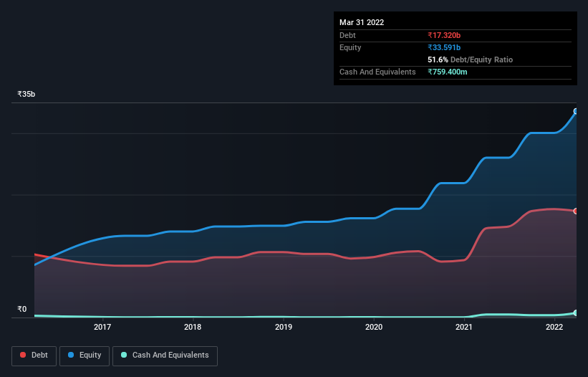
Task: Click the Debt row label in tooltip
Action: pyautogui.click(x=347, y=35)
